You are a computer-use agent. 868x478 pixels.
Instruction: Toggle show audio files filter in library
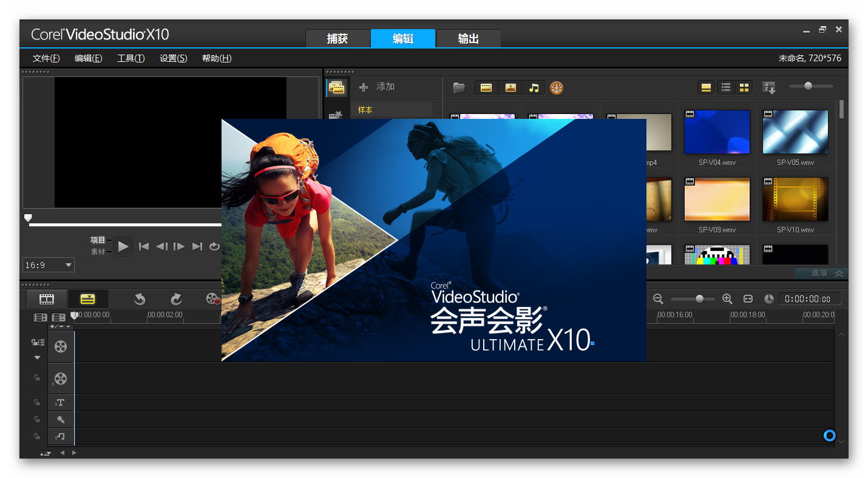(x=534, y=88)
